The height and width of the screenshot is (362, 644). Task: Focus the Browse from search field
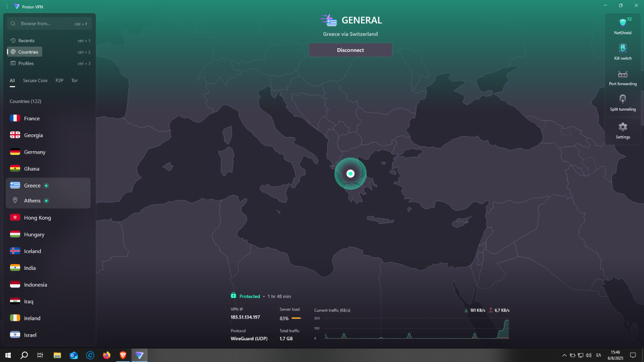[50, 24]
